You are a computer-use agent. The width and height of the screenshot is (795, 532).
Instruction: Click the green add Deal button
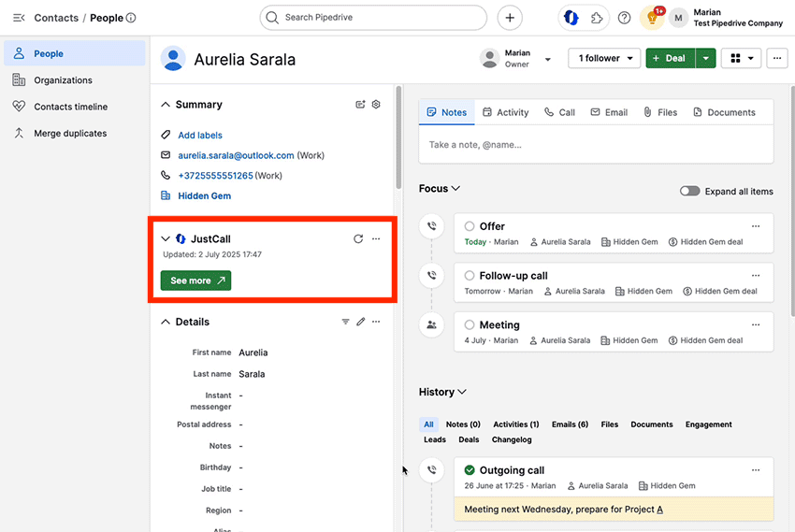pos(671,58)
